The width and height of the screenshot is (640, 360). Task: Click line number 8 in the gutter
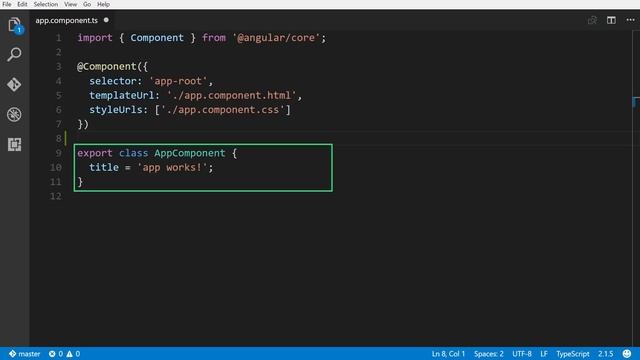[x=59, y=139]
